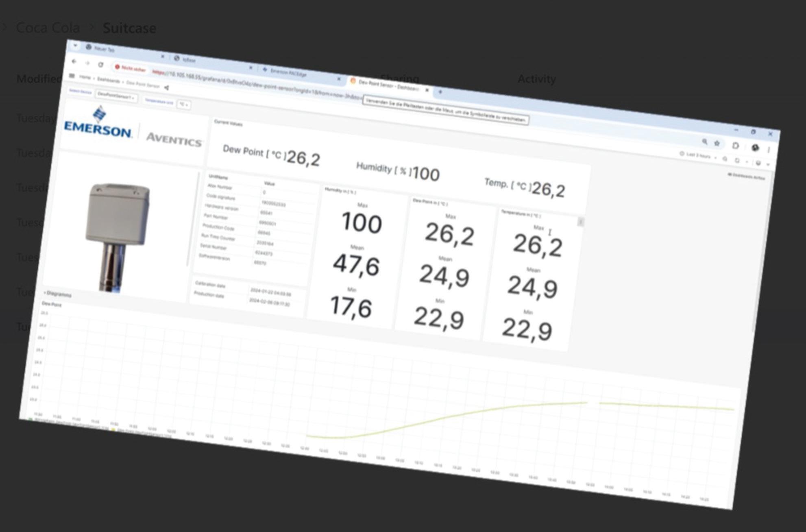
Task: Open the Chrome profile avatar
Action: pyautogui.click(x=755, y=148)
